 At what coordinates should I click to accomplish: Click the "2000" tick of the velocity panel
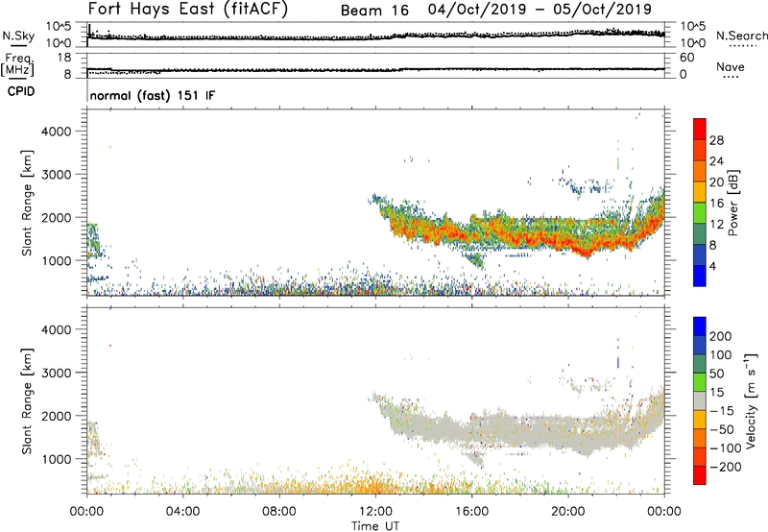coord(57,416)
